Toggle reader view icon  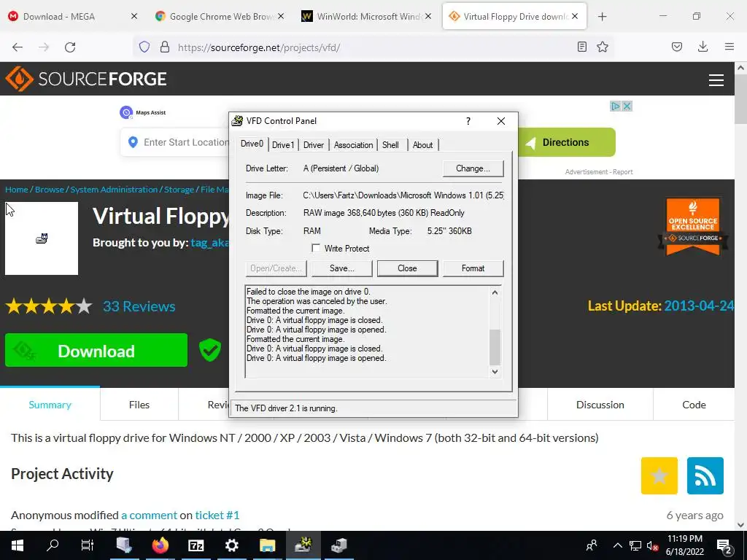(581, 47)
